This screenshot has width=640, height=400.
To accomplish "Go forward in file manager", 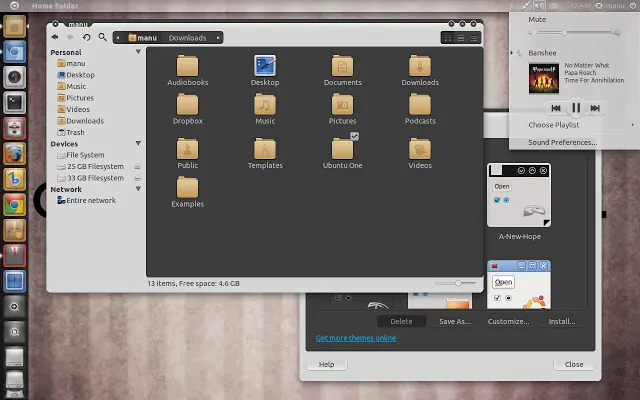I will click(x=70, y=37).
